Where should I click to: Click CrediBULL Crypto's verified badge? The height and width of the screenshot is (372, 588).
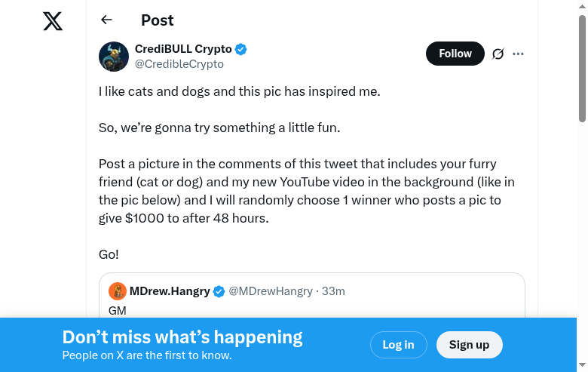tap(241, 49)
